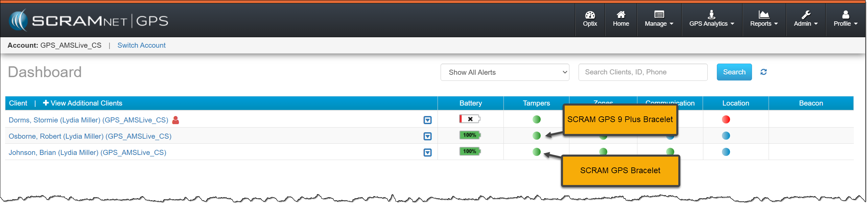
Task: Click the refresh icon beside Search
Action: click(764, 72)
